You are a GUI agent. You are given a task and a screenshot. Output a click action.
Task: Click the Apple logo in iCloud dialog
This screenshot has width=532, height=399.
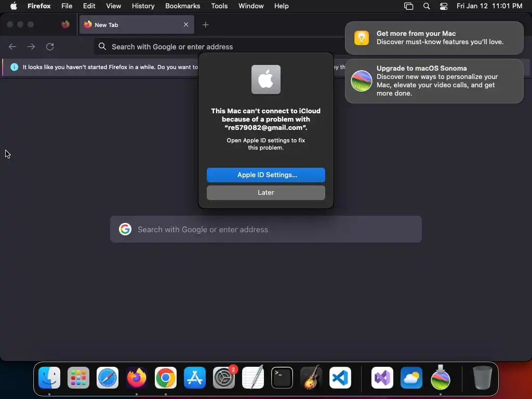tap(266, 79)
